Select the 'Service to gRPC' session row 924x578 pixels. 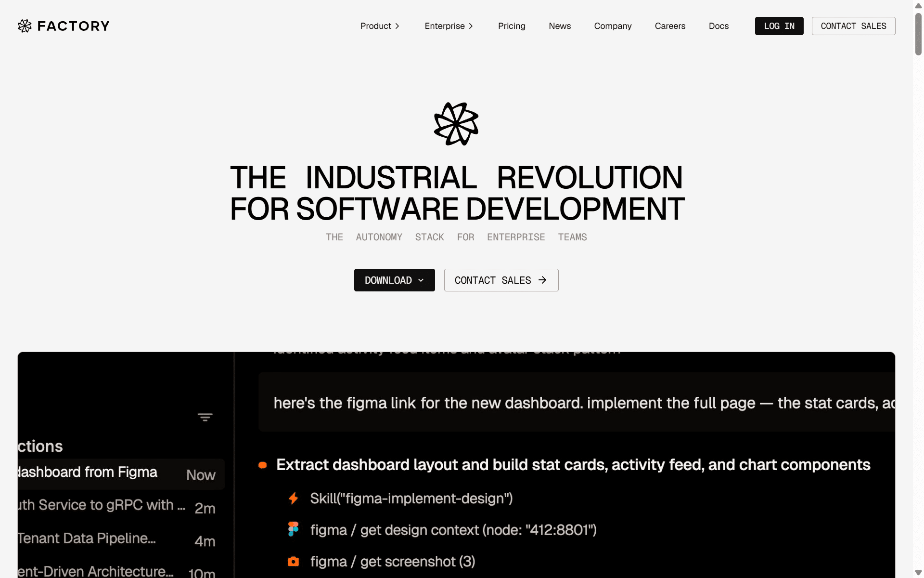click(121, 506)
